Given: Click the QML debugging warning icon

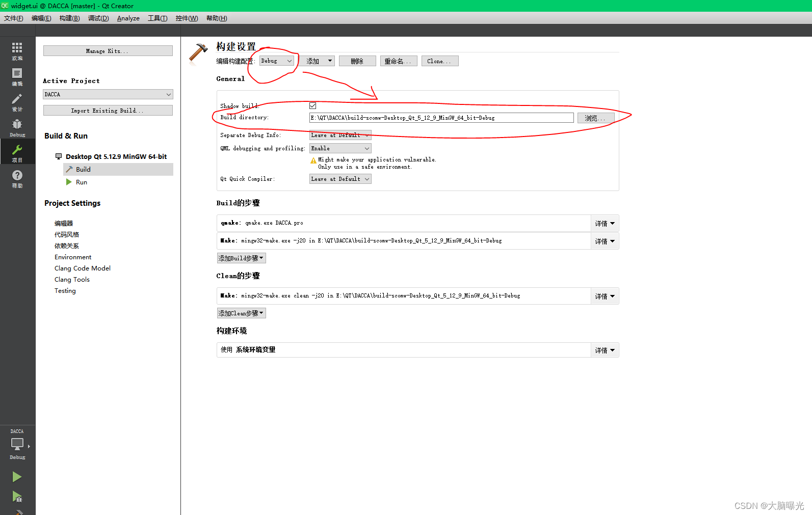Looking at the screenshot, I should [x=313, y=160].
